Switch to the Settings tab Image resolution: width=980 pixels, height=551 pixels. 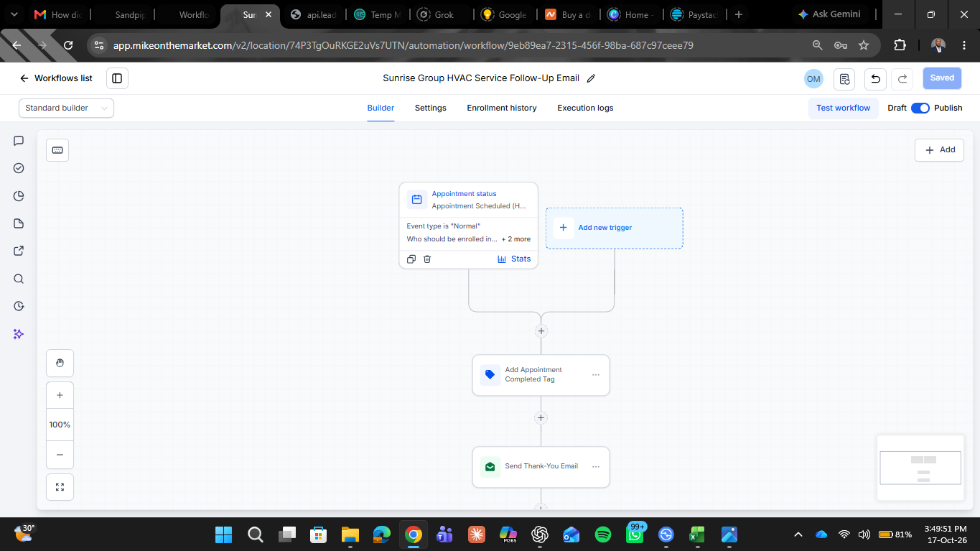[431, 108]
